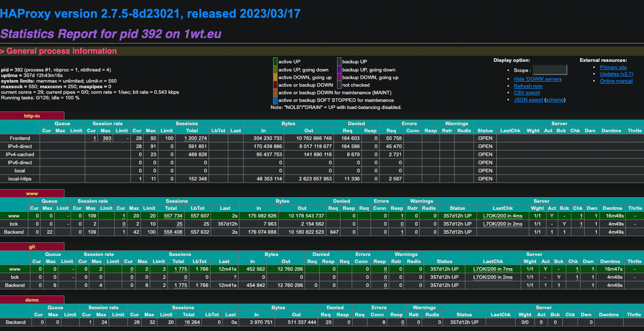
Task: Click Hide 'DOWN' servers link
Action: coord(537,79)
